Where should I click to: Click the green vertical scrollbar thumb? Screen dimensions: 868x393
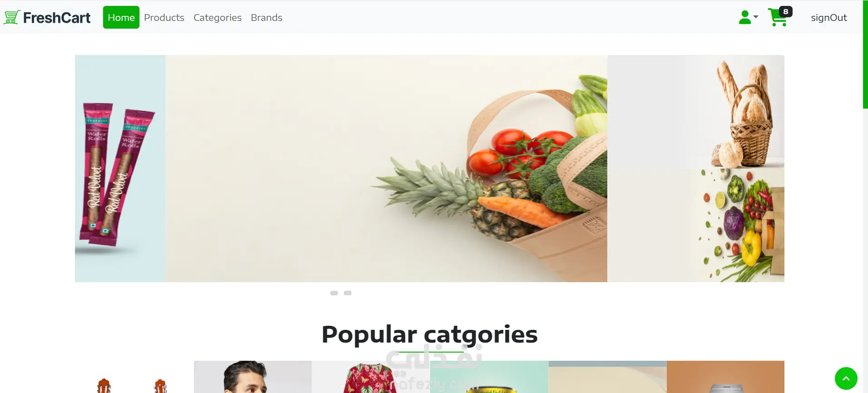pyautogui.click(x=865, y=55)
